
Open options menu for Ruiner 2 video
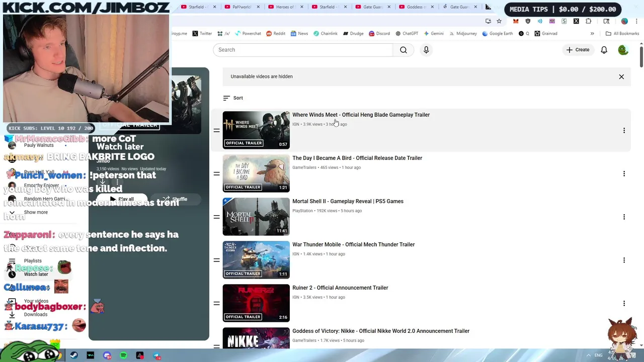coord(624,304)
